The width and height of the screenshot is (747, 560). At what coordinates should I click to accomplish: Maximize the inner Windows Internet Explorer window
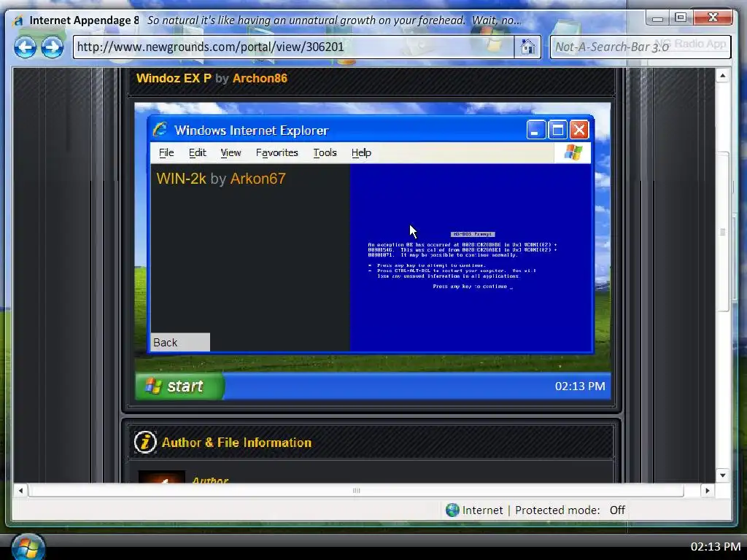click(557, 130)
